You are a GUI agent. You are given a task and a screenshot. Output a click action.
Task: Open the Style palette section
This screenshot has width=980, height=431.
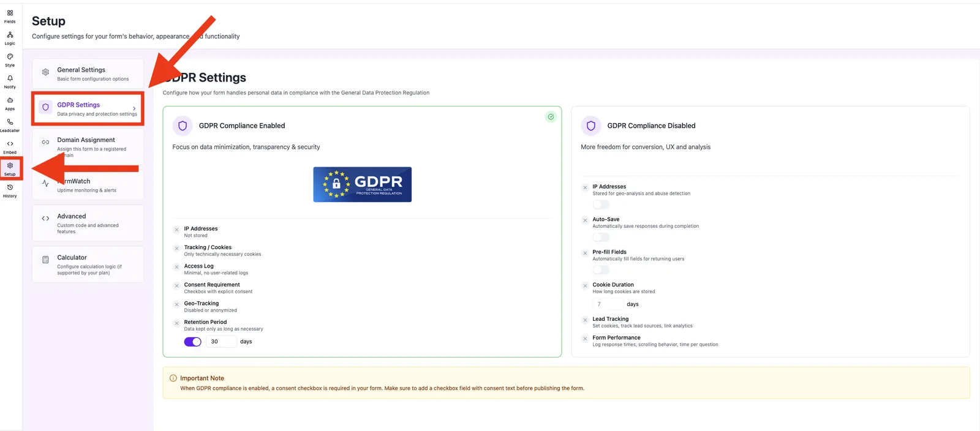[x=10, y=60]
